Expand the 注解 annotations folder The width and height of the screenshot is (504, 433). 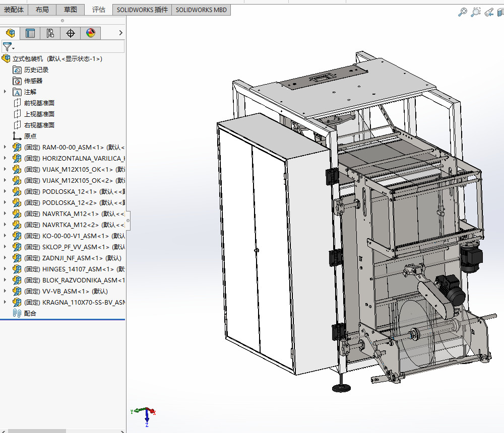5,92
